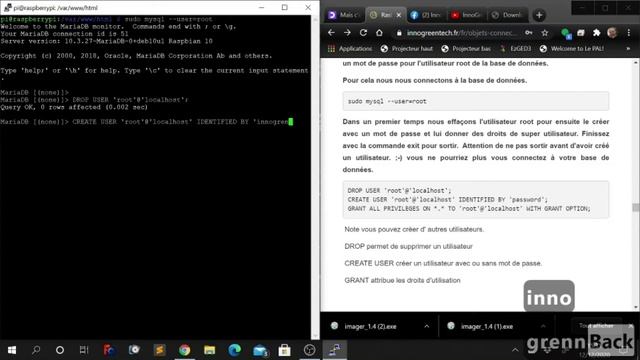
Task: Open the Welcome to Le PAL bookmark
Action: click(x=571, y=49)
